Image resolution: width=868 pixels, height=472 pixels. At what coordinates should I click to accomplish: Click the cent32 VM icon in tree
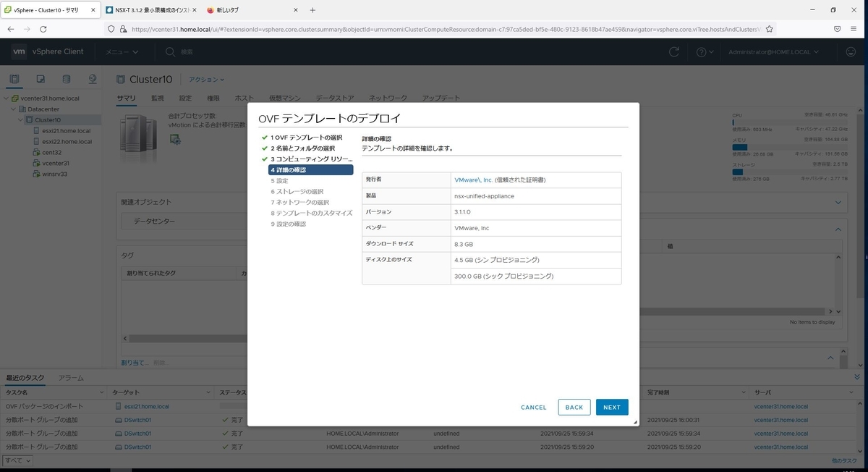coord(36,153)
